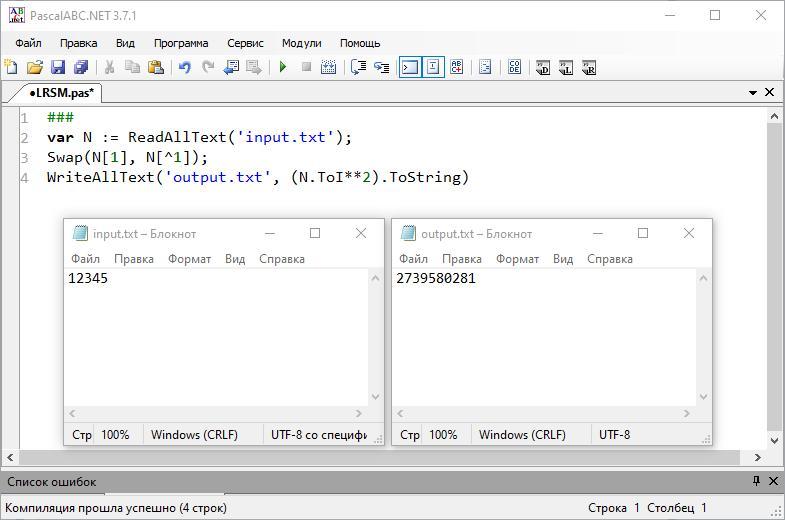
Task: Click the compile program icon next to stop
Action: click(328, 67)
